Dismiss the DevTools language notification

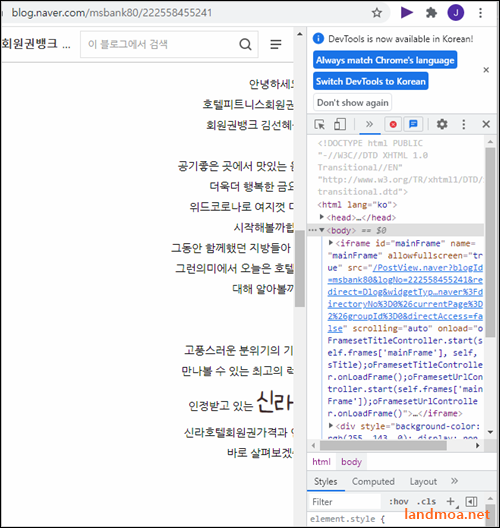click(x=486, y=70)
